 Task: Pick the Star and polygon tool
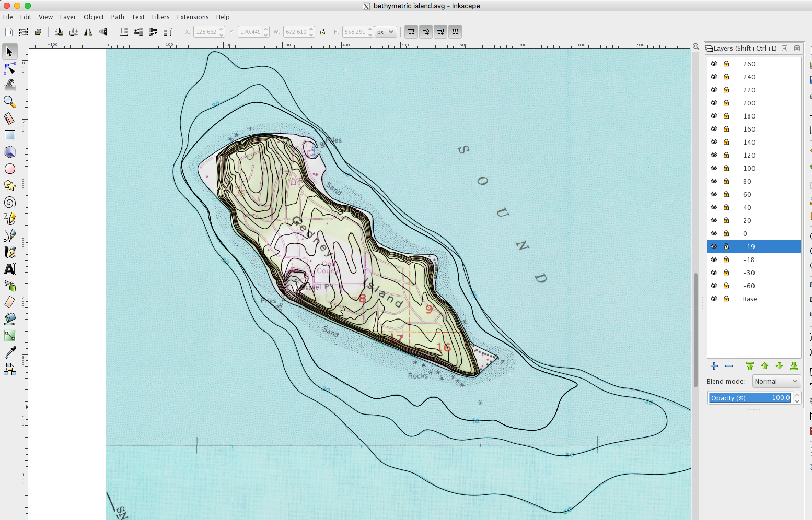9,185
